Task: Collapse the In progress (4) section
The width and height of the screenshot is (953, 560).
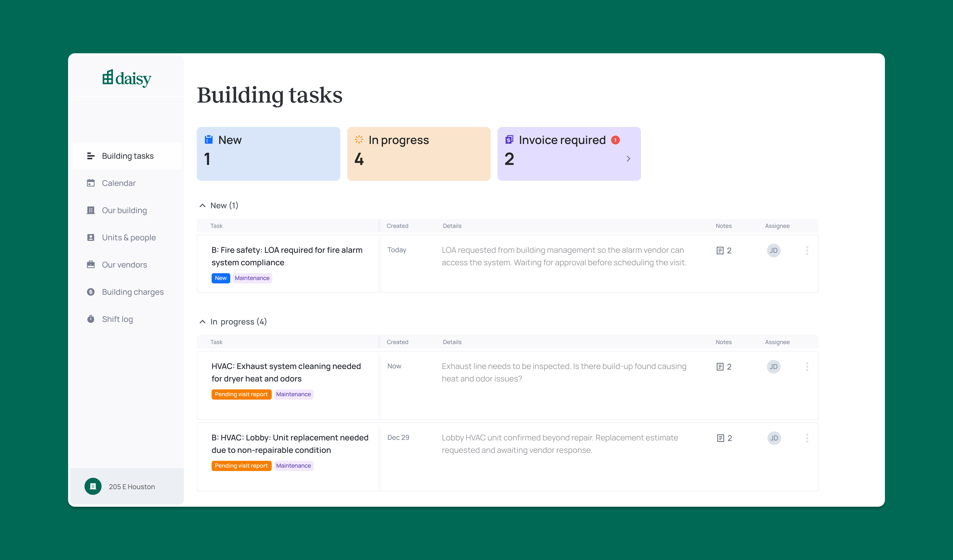Action: coord(202,322)
